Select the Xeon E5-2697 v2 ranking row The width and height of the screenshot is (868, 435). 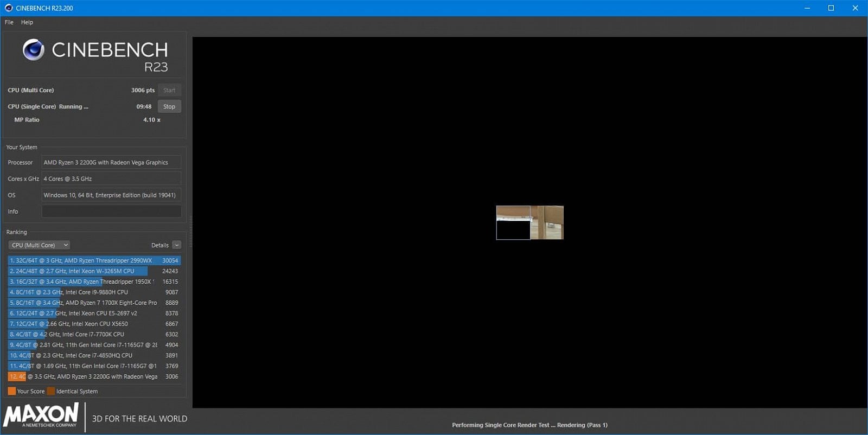click(x=94, y=313)
